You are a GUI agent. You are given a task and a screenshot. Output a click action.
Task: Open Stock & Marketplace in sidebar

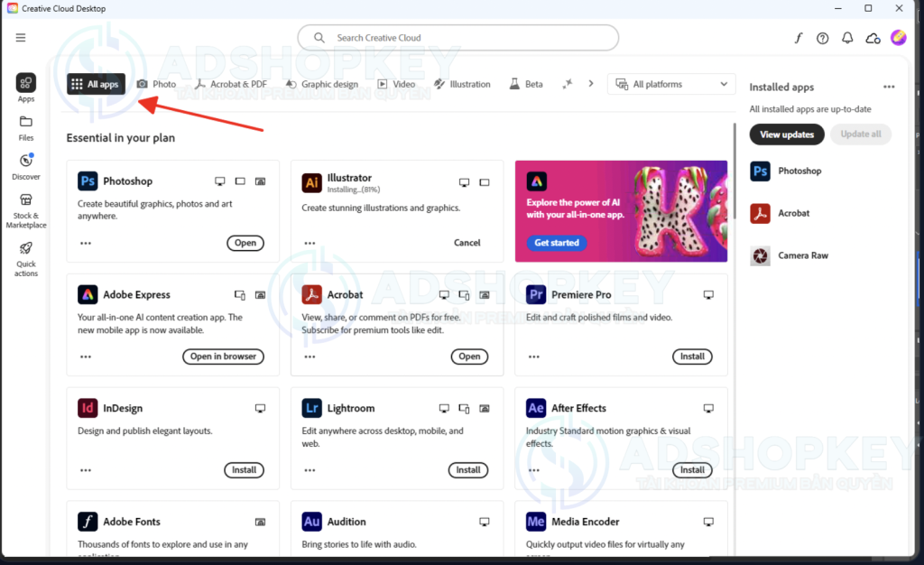(26, 211)
